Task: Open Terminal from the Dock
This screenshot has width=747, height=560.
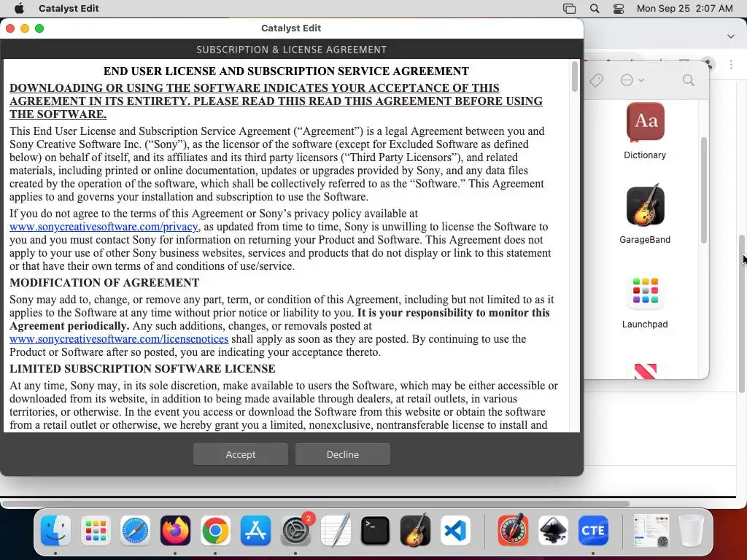Action: click(x=376, y=531)
